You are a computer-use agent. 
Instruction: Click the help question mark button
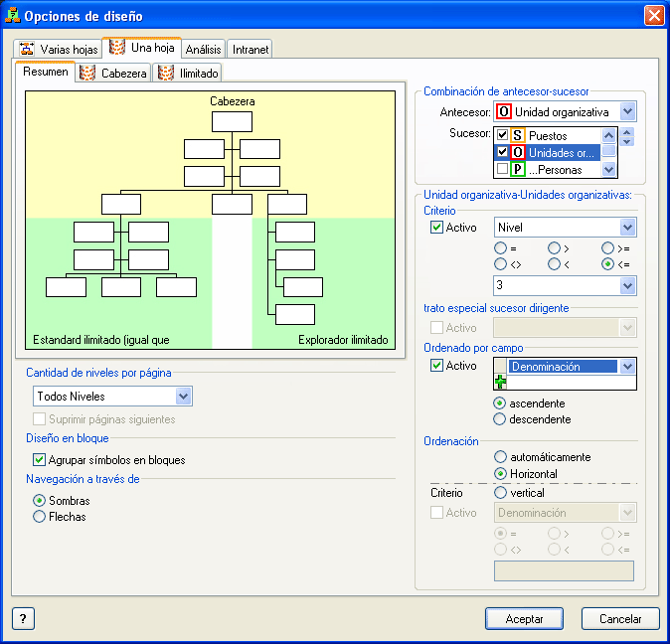click(23, 618)
